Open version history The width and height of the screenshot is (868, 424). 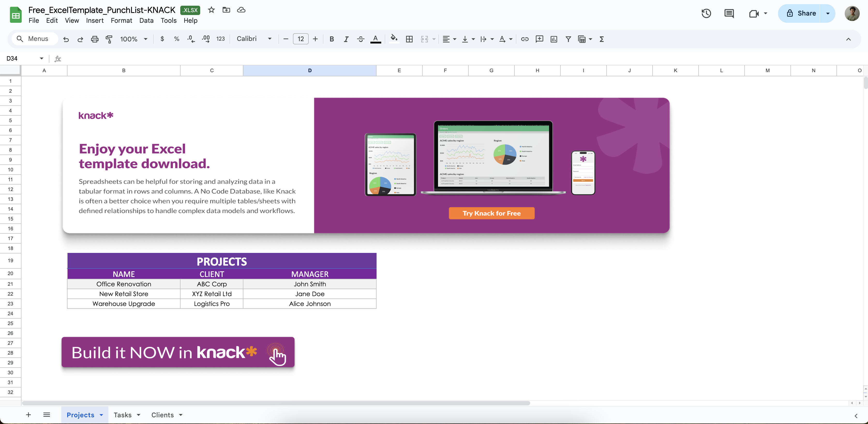pyautogui.click(x=706, y=13)
